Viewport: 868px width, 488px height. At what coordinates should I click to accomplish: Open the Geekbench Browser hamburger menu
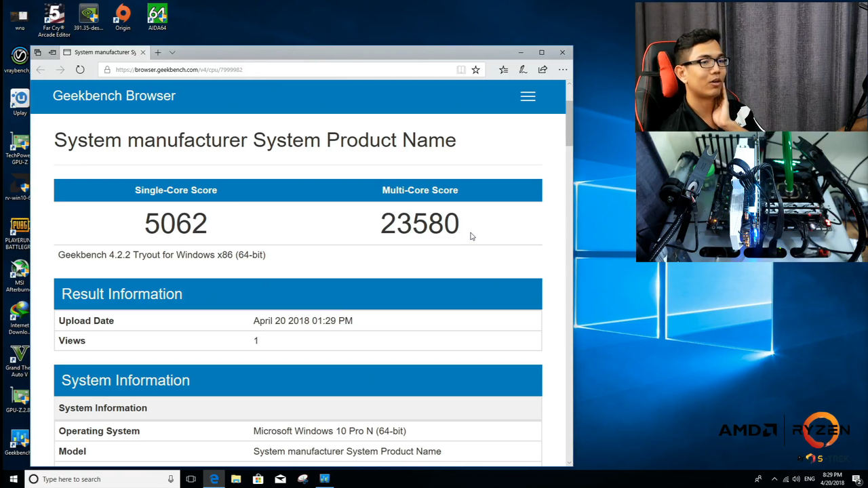[x=528, y=96]
